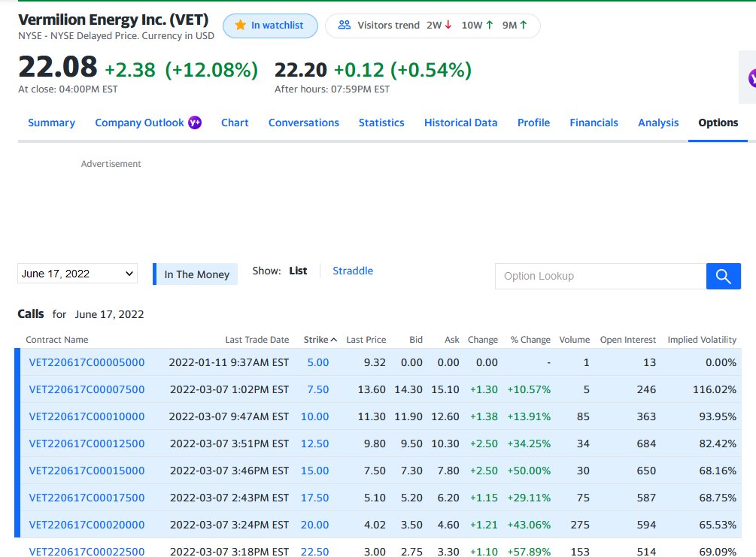Click the Visitors trend label
The image size is (756, 557).
(x=389, y=25)
